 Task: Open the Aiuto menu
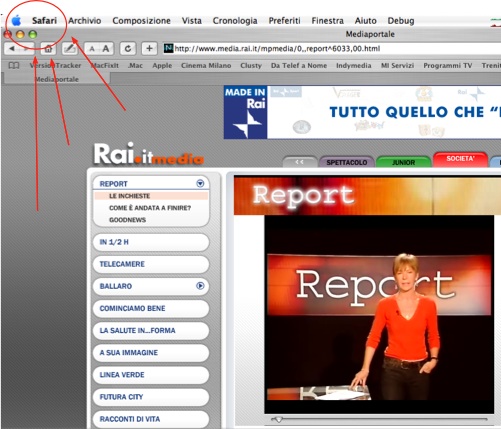[x=365, y=21]
